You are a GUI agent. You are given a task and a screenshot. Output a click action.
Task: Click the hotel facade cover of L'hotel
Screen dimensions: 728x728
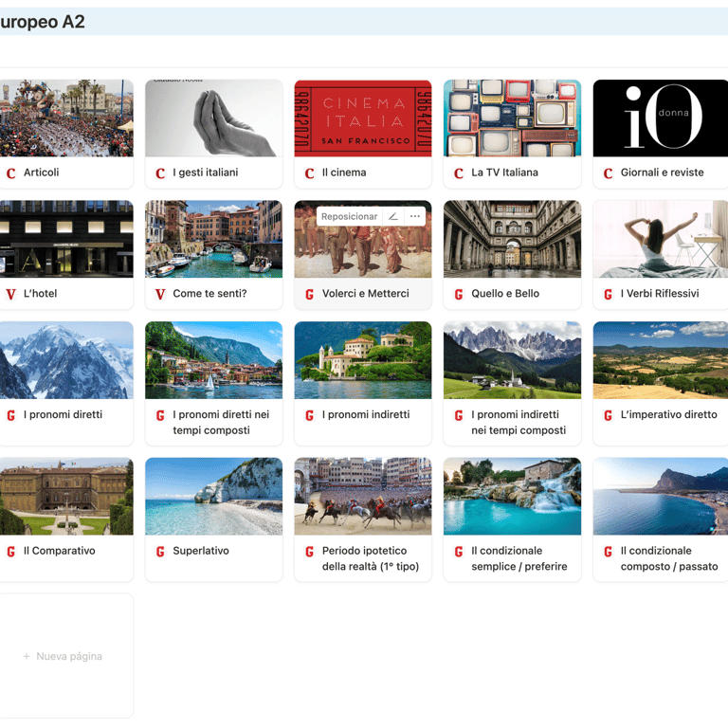click(x=66, y=239)
